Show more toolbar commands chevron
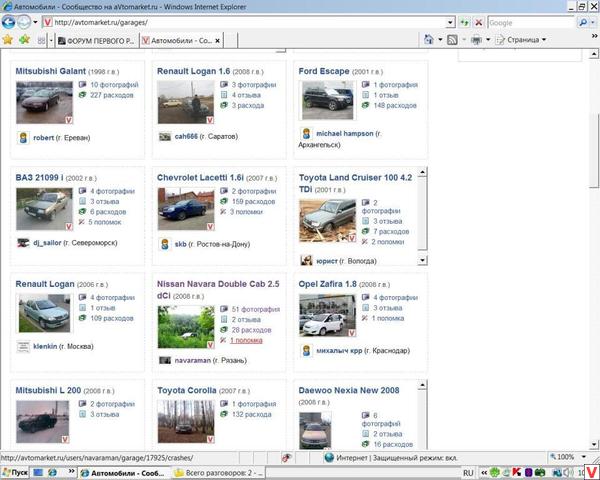The width and height of the screenshot is (600, 480). pyautogui.click(x=594, y=36)
